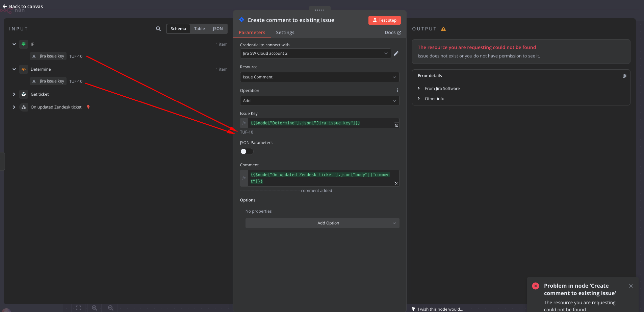Open the Credential dropdown

pos(315,53)
